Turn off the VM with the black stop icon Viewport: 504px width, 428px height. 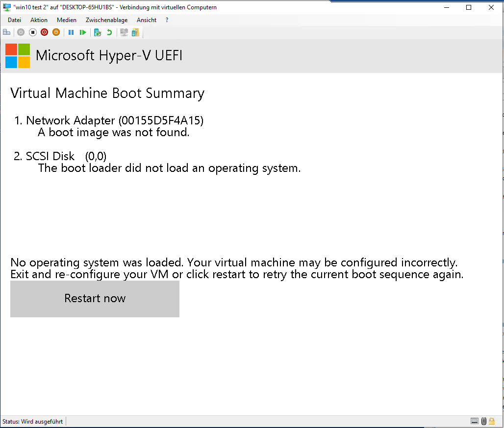click(33, 32)
